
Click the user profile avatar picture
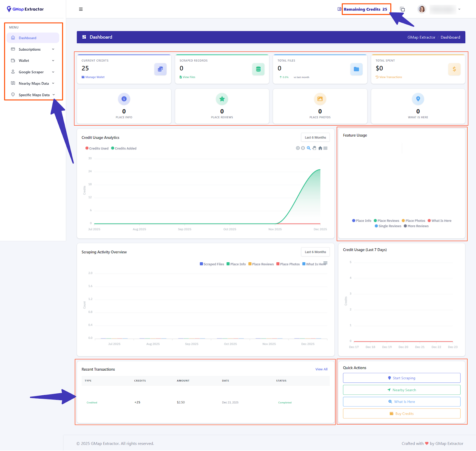point(422,9)
